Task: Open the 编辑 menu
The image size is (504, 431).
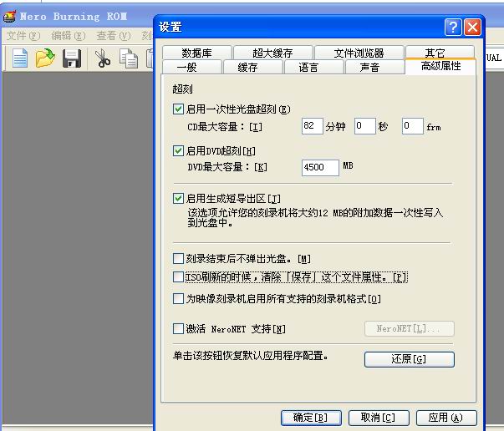Action: [69, 36]
